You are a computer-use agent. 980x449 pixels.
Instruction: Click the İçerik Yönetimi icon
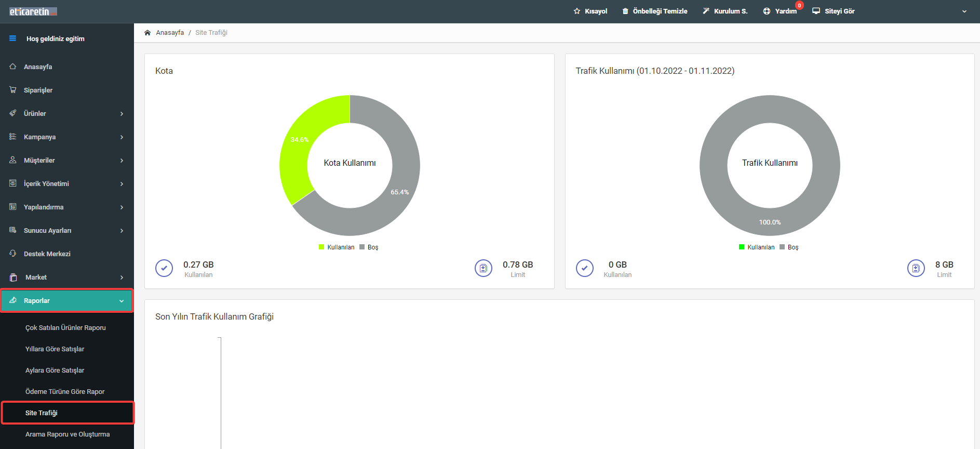pyautogui.click(x=13, y=183)
